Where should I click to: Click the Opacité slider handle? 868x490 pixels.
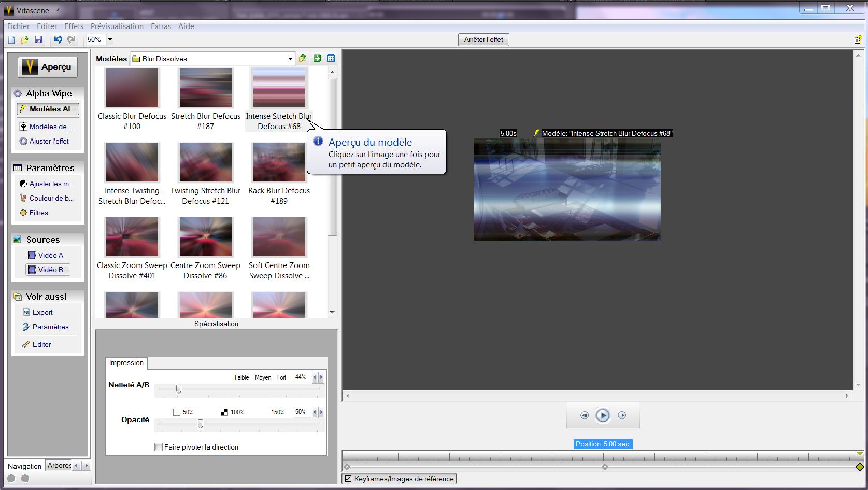(x=201, y=424)
